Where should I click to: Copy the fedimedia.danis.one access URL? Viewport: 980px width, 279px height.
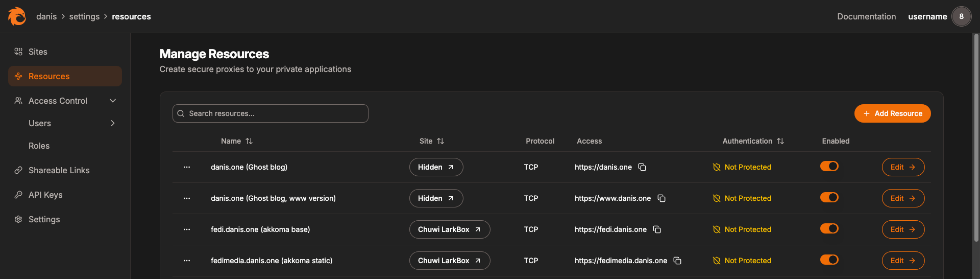677,261
